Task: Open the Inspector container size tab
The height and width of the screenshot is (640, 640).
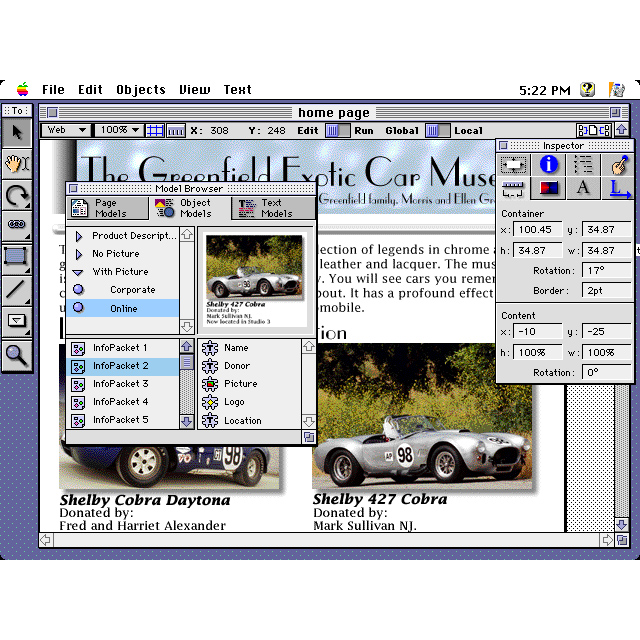Action: [513, 164]
